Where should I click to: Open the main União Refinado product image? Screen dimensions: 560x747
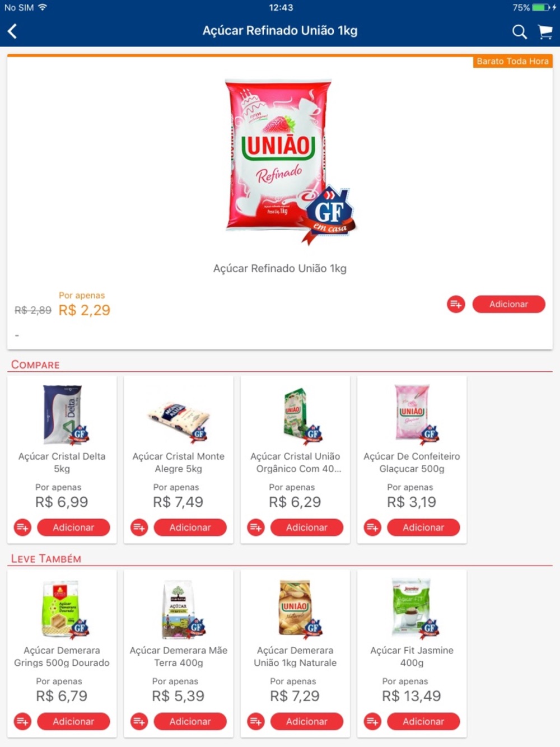(286, 160)
